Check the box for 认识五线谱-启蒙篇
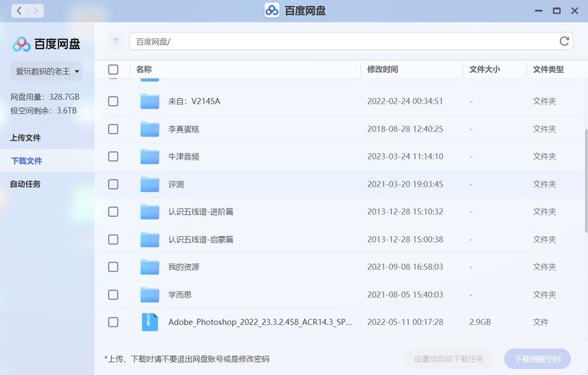The image size is (588, 375). pyautogui.click(x=113, y=240)
